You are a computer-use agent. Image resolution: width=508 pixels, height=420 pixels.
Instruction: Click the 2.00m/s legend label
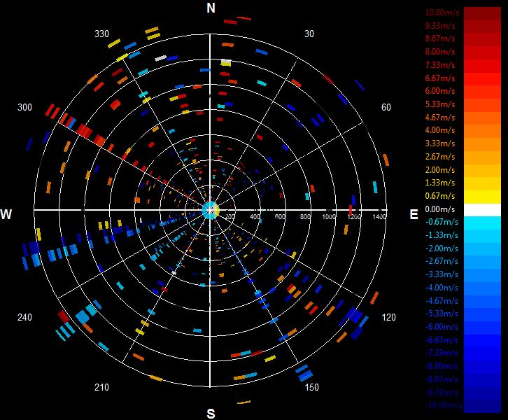[x=440, y=170]
